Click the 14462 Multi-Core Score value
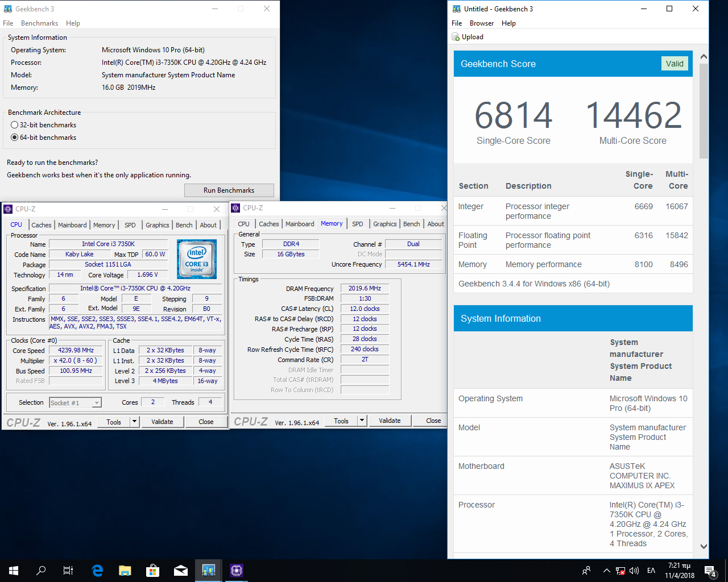This screenshot has height=582, width=728. pyautogui.click(x=633, y=115)
